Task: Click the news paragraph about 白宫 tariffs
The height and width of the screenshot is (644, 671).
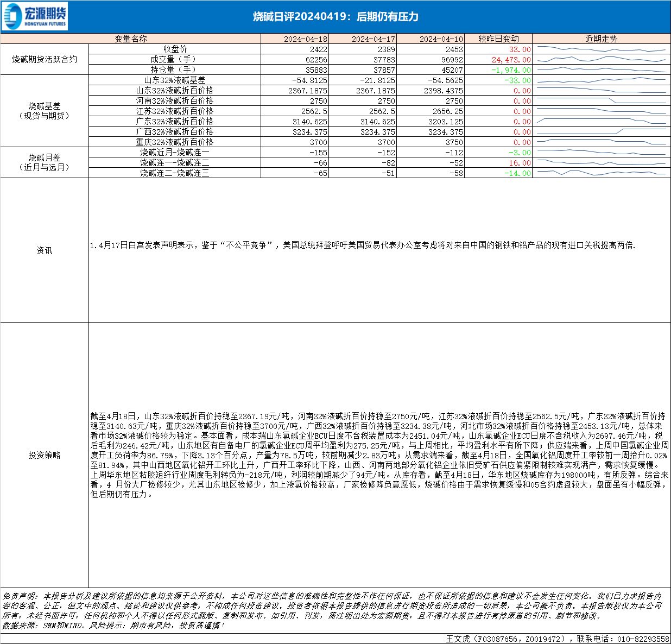Action: tap(363, 245)
